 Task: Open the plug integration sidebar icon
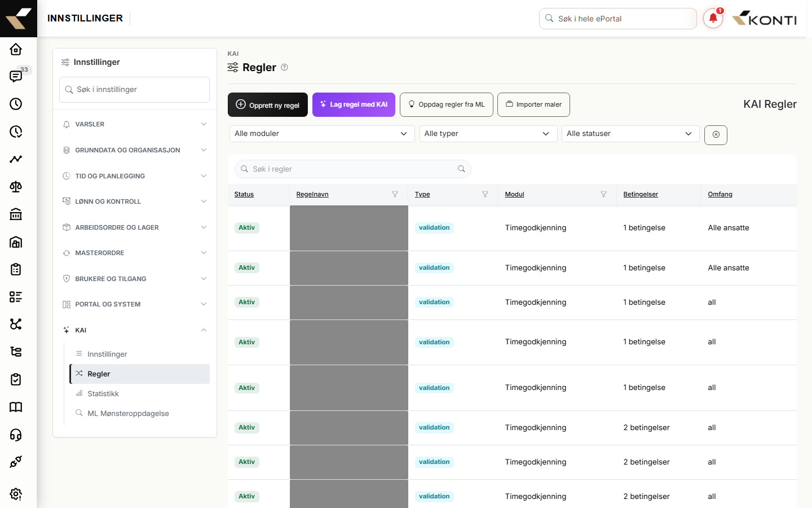16,462
